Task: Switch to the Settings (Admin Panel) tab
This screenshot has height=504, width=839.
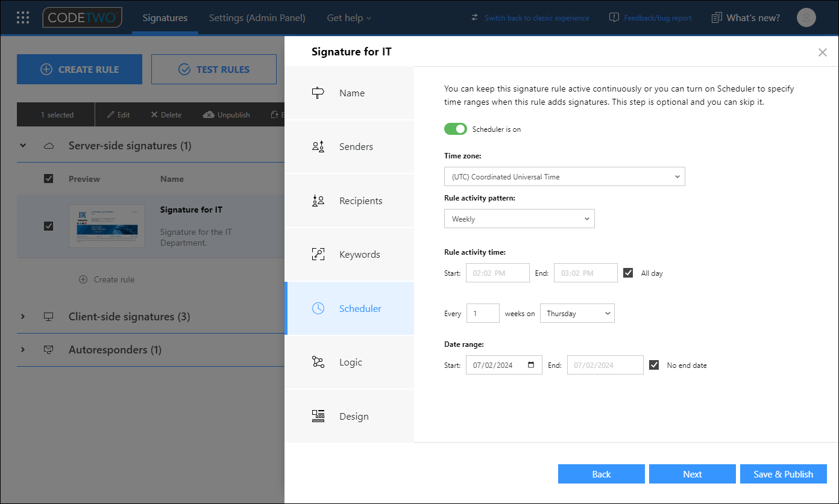Action: click(x=257, y=17)
